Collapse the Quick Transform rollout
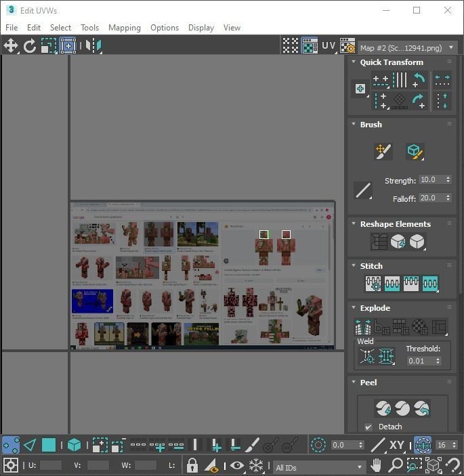The height and width of the screenshot is (476, 464). [x=354, y=62]
